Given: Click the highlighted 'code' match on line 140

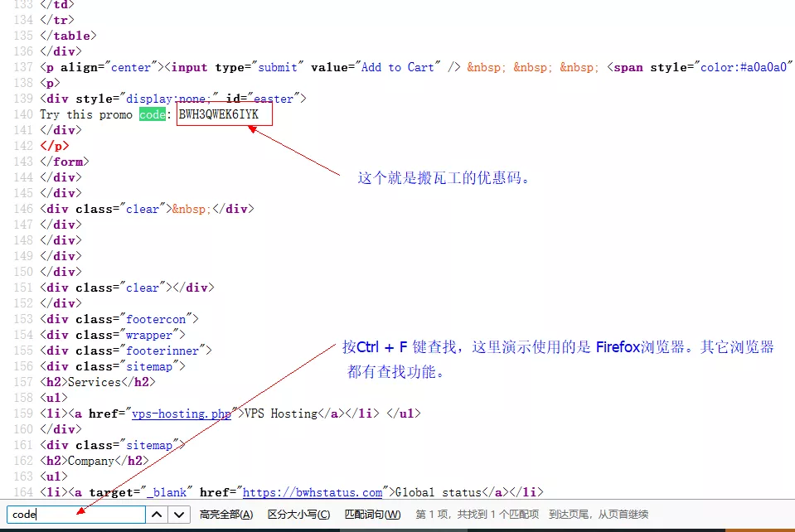Looking at the screenshot, I should tap(152, 114).
